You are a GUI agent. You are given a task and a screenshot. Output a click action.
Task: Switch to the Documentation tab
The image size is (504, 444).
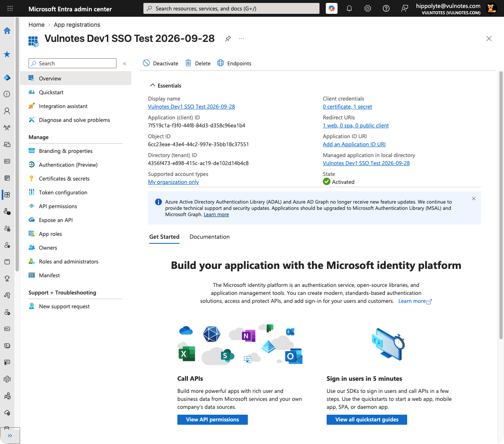210,237
